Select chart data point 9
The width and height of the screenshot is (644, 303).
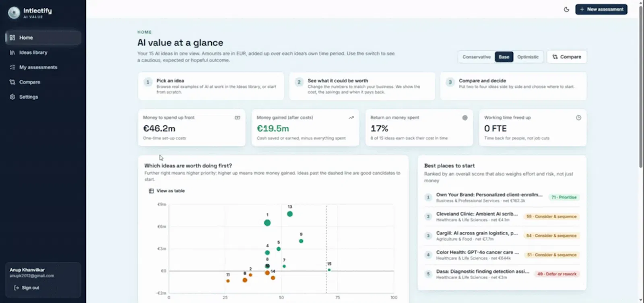(x=301, y=241)
